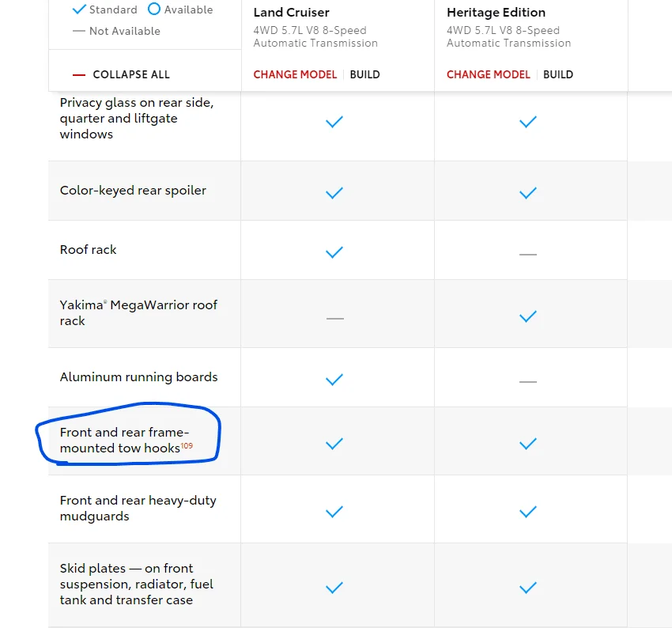Click Land Cruiser roof rack checkmark

pyautogui.click(x=334, y=252)
